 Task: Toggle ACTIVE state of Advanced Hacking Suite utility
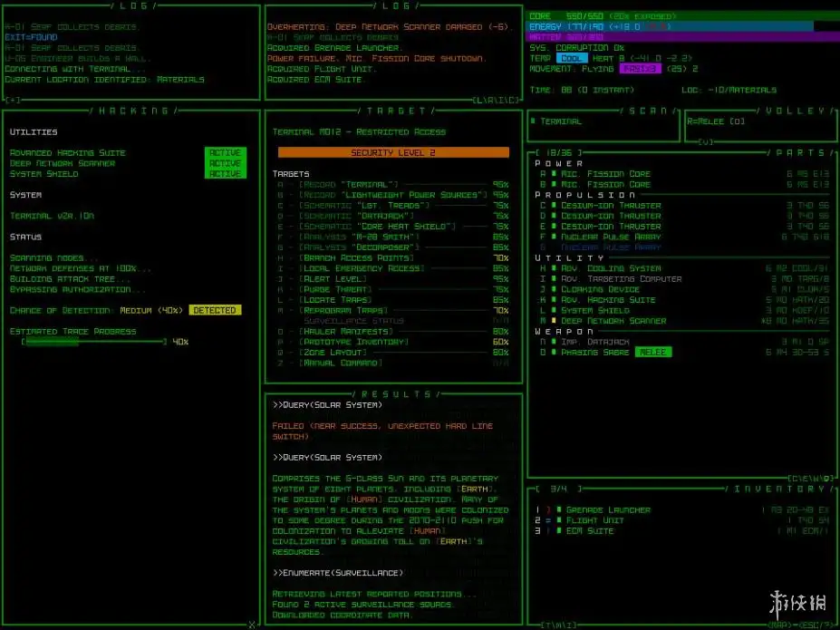[225, 152]
